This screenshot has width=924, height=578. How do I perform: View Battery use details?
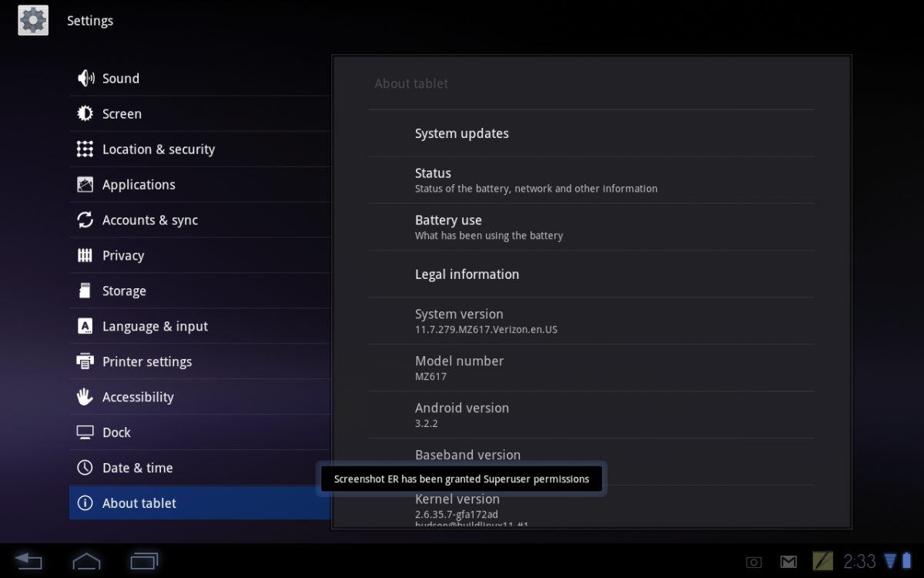[x=488, y=227]
